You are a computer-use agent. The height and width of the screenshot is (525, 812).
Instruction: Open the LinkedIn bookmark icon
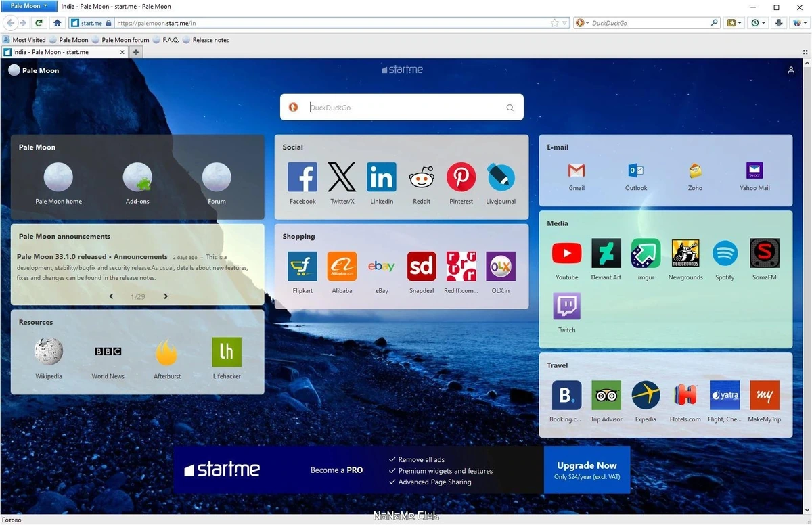coord(382,177)
